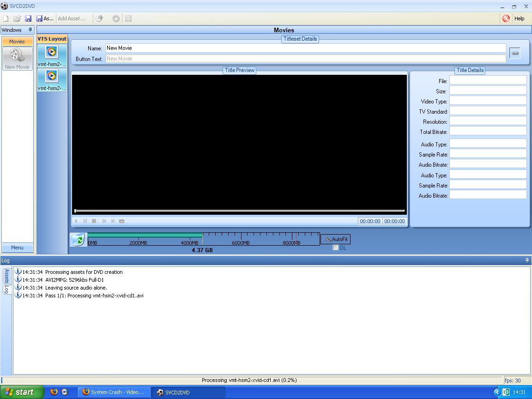Select the Movies section tab

(x=17, y=42)
